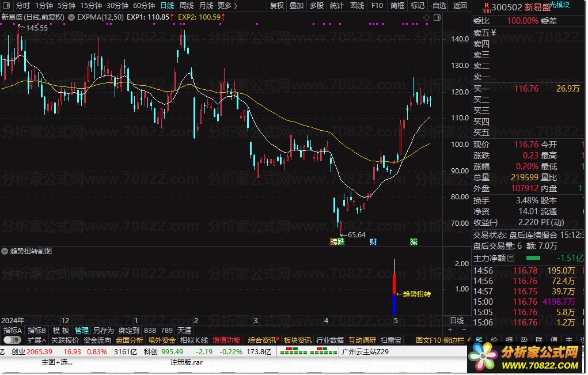Select indicator preset 789

(x=166, y=331)
